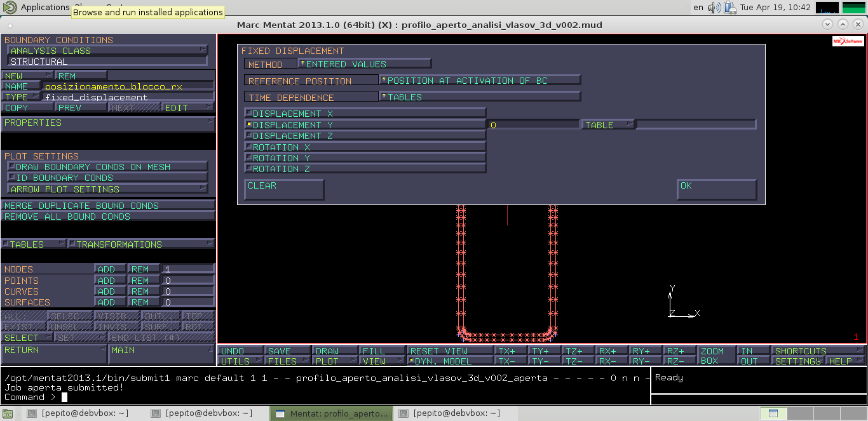Viewport: 868px width, 421px height.
Task: Click REM next to CURVES
Action: [x=144, y=291]
